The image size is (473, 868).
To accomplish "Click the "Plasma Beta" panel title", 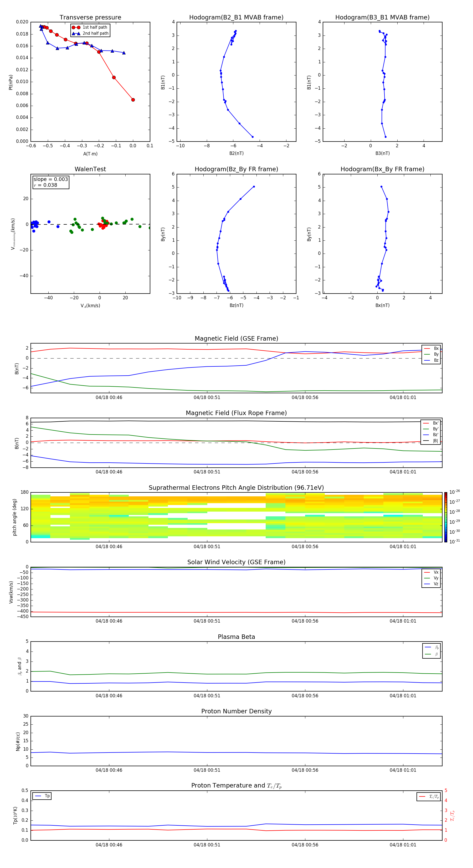I will [236, 637].
